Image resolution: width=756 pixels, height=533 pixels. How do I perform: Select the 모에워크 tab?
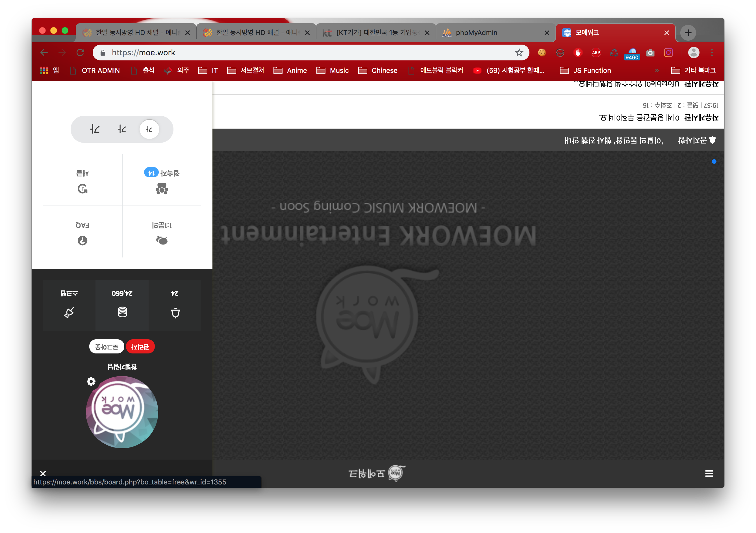click(x=616, y=32)
